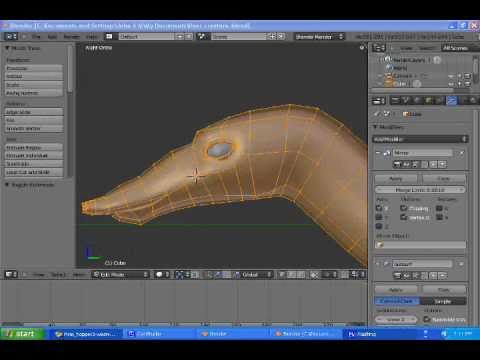The image size is (480, 360).
Task: Adjust the Merge Limit slider field
Action: tap(420, 190)
